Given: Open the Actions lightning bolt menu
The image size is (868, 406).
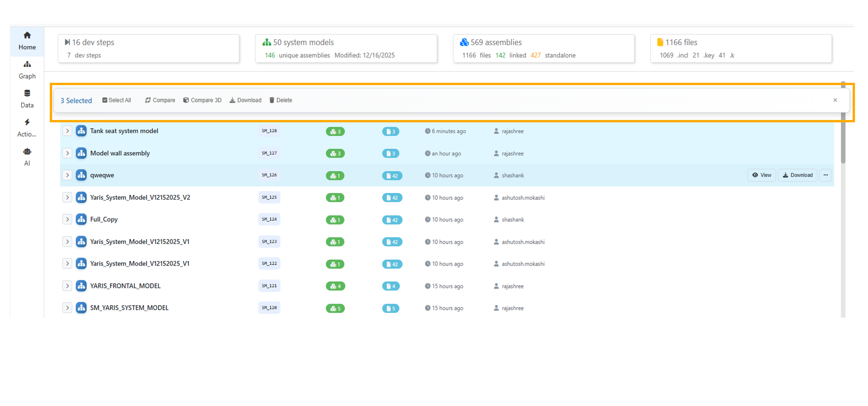Looking at the screenshot, I should [x=27, y=127].
